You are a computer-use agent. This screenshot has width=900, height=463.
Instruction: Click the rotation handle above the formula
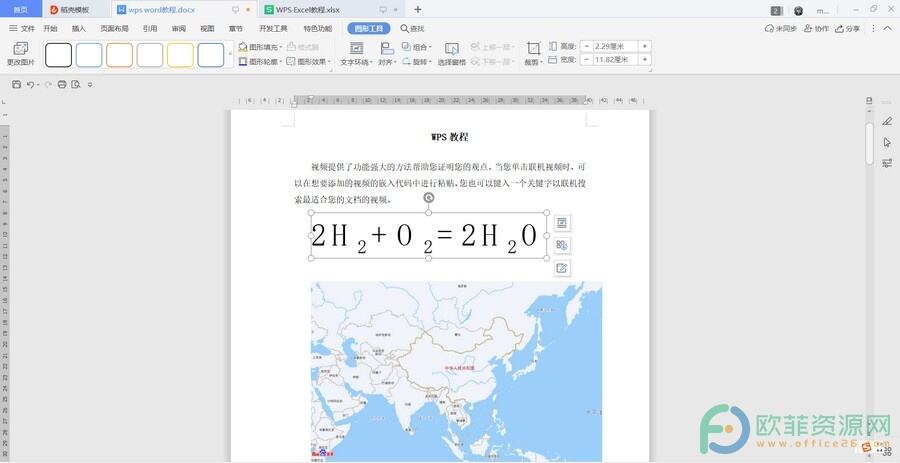point(428,198)
